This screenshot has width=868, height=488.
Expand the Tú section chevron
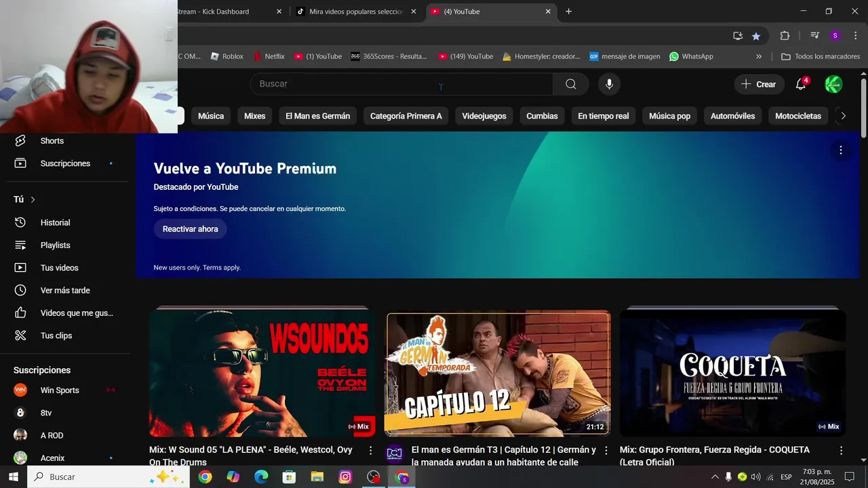33,199
